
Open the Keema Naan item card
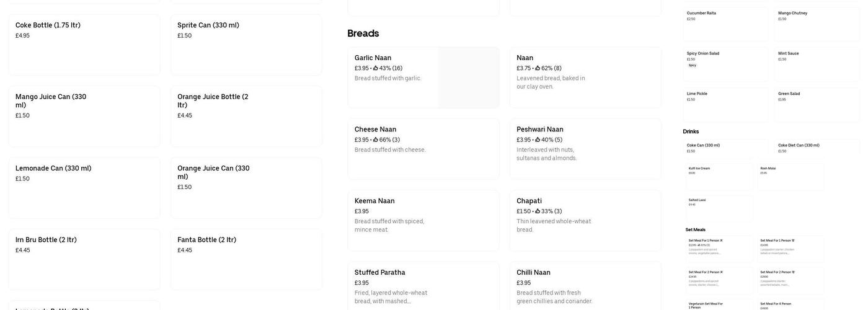coord(423,220)
